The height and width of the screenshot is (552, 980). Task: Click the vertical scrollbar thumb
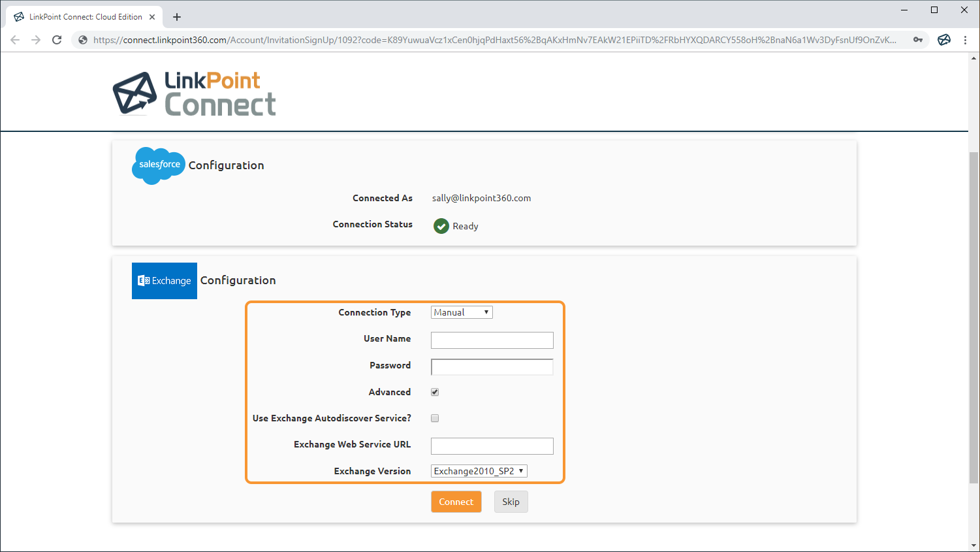point(974,317)
